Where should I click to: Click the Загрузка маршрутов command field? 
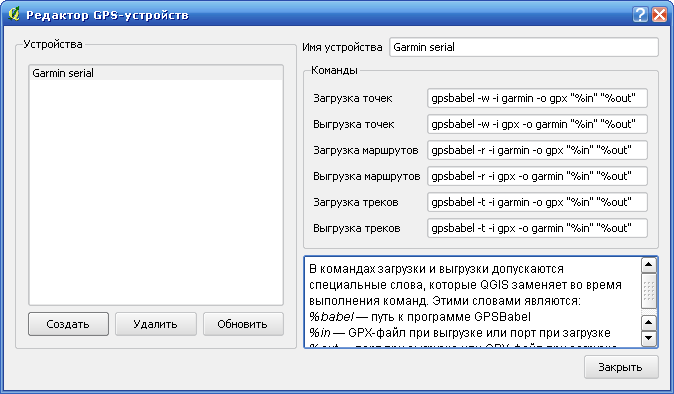537,150
